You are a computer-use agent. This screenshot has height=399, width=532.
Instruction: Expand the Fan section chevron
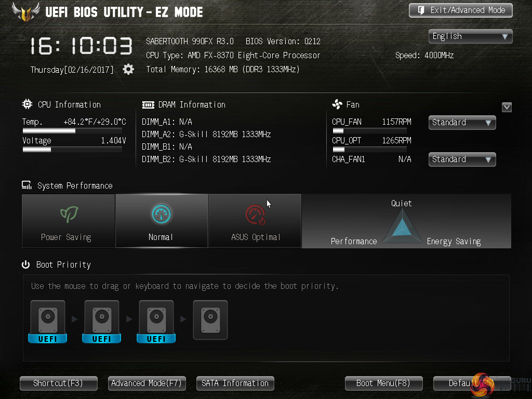coord(507,107)
